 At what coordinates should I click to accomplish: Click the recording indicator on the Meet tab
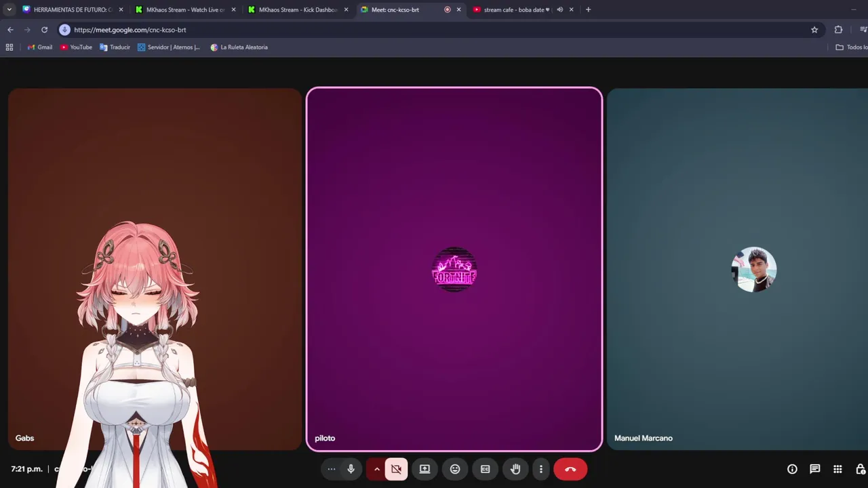click(448, 9)
